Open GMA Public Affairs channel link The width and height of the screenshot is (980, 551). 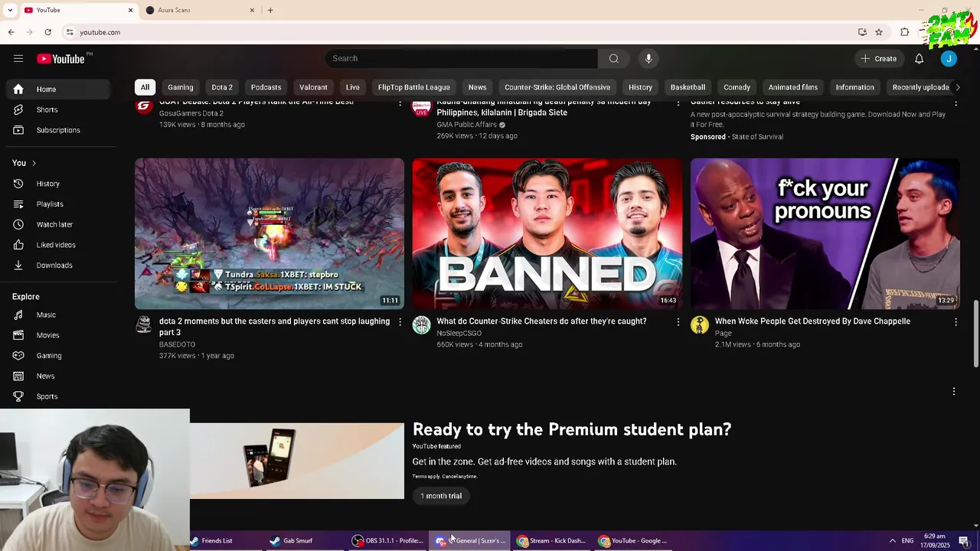[x=466, y=125]
